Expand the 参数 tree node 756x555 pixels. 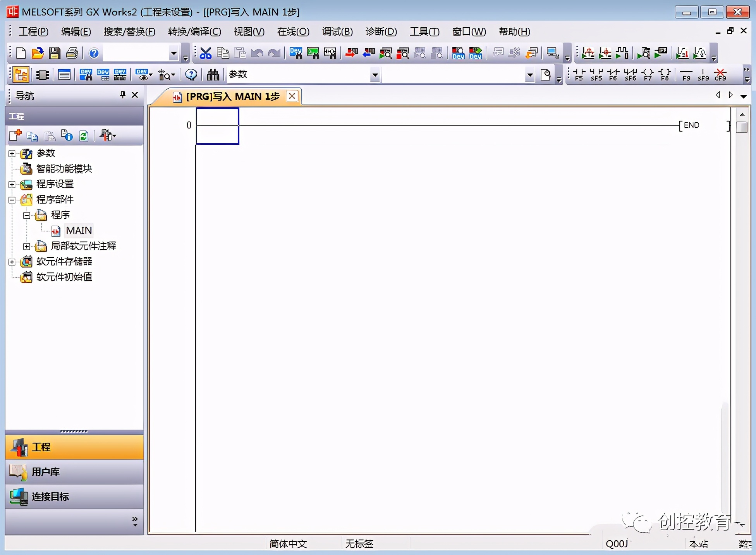(x=12, y=154)
